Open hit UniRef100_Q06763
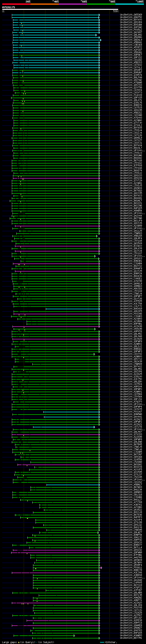 click(x=131, y=631)
